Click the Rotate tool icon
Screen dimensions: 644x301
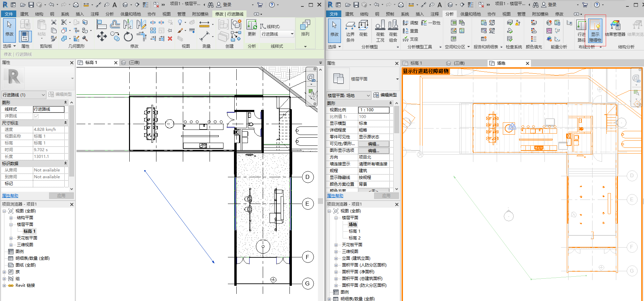(128, 36)
